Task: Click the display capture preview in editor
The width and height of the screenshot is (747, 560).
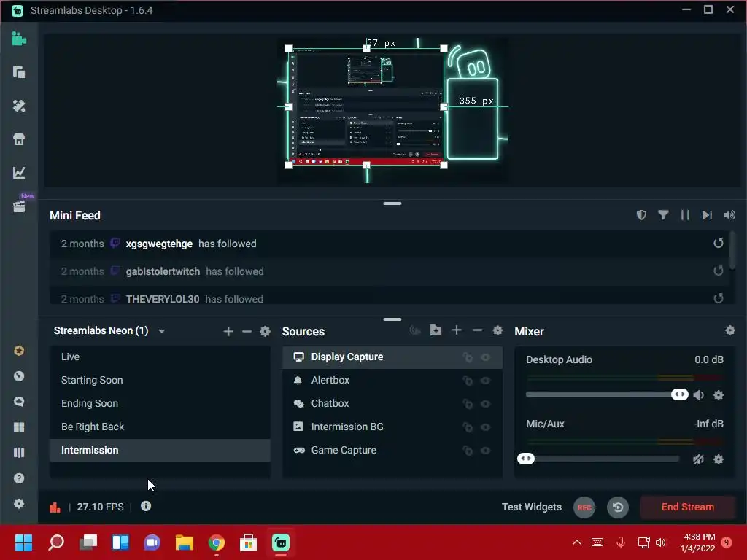Action: click(366, 106)
